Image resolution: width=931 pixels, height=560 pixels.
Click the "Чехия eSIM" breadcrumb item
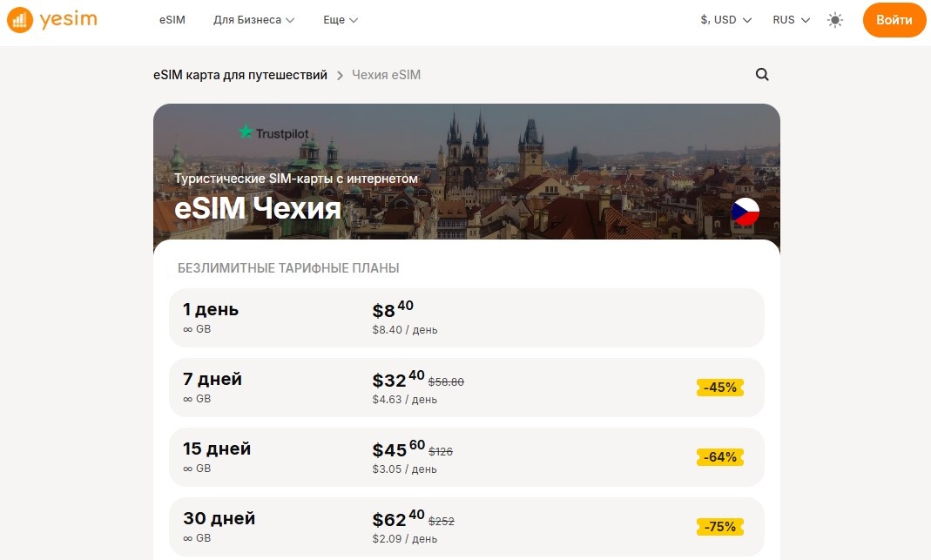(x=386, y=75)
